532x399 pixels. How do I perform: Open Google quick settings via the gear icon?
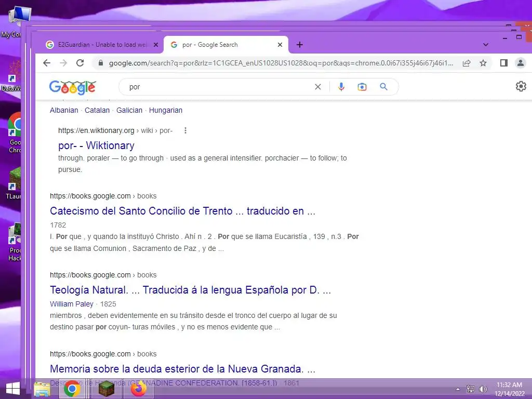521,86
